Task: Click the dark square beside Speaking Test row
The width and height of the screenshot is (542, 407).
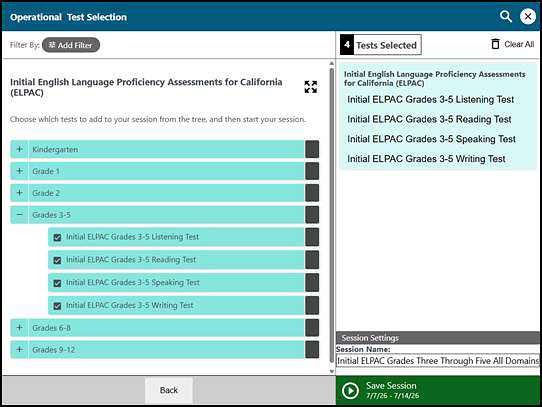Action: (x=312, y=283)
